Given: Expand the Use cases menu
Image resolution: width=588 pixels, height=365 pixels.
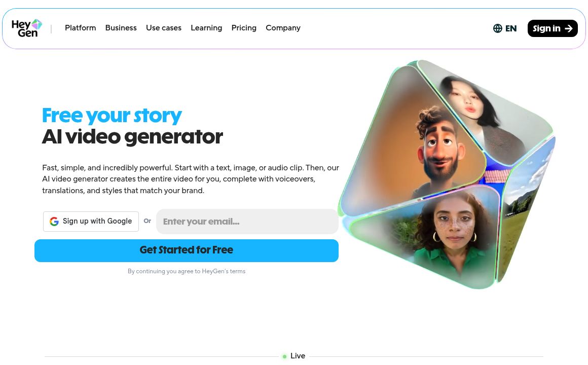Looking at the screenshot, I should (x=164, y=28).
